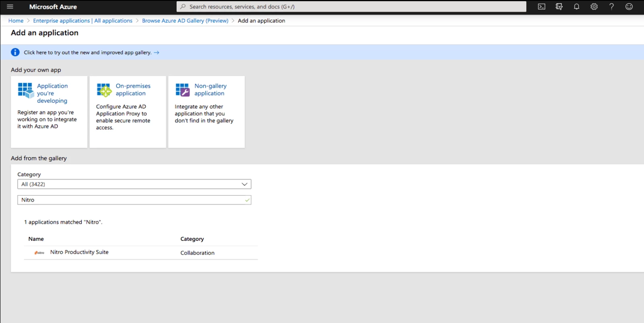
Task: Open the Directory and subscription filter icon
Action: (x=559, y=7)
